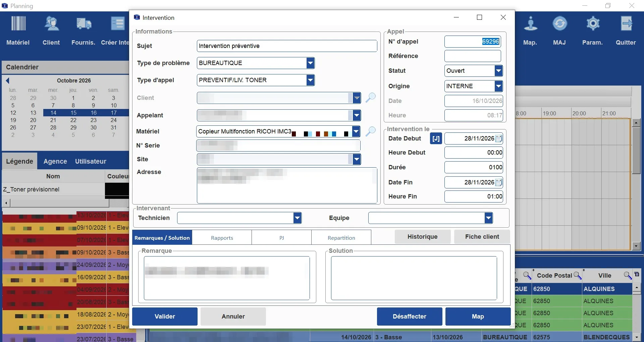
Task: Click the MAJ update icon
Action: [x=559, y=31]
